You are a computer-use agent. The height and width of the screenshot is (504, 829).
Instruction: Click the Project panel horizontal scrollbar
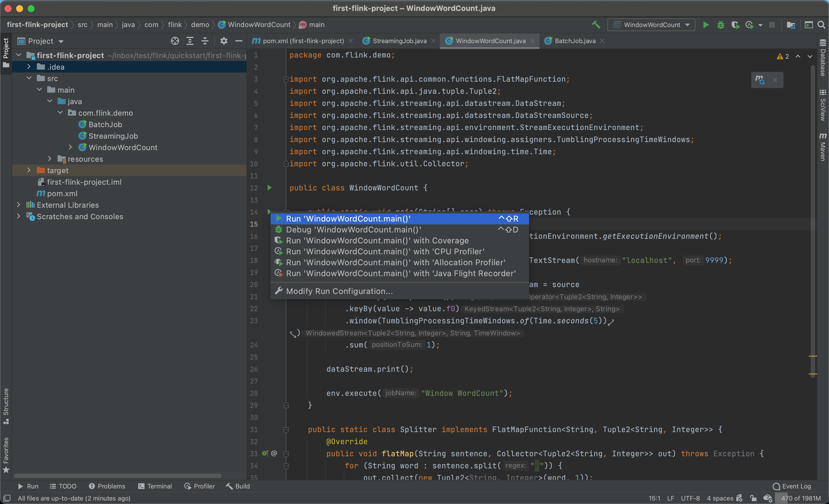(118, 476)
